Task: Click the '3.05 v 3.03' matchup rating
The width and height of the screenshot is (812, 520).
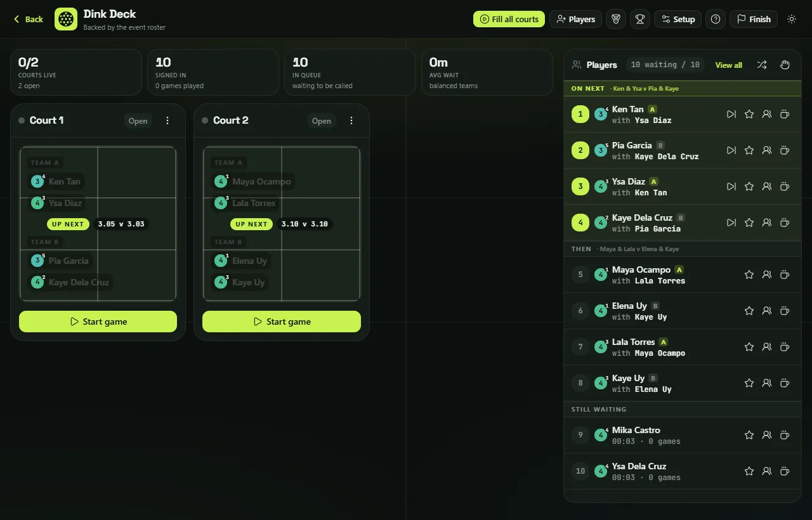Action: [x=121, y=224]
